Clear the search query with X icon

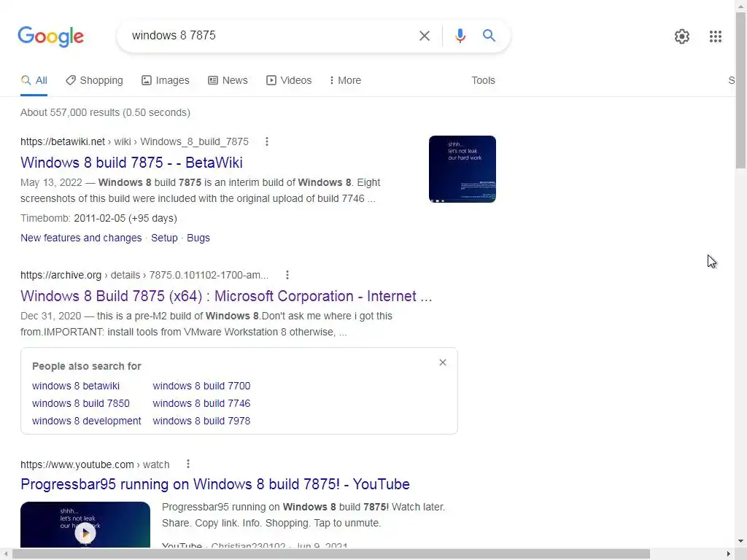[424, 36]
